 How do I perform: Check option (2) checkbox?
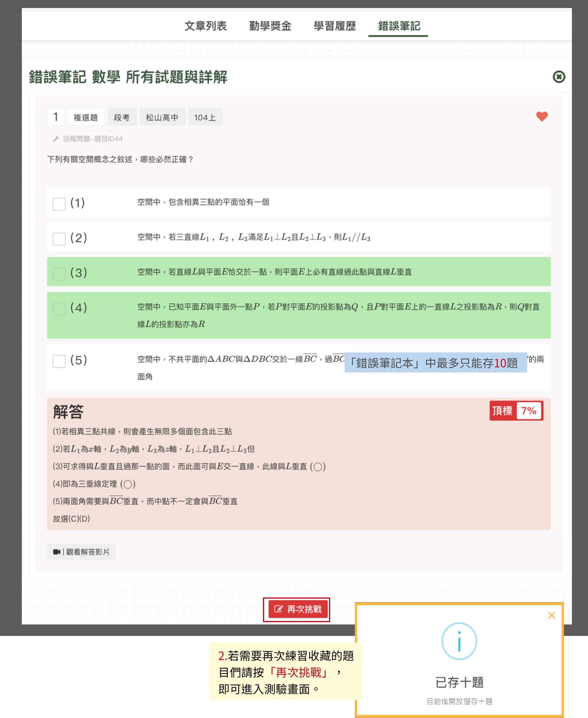coord(59,239)
